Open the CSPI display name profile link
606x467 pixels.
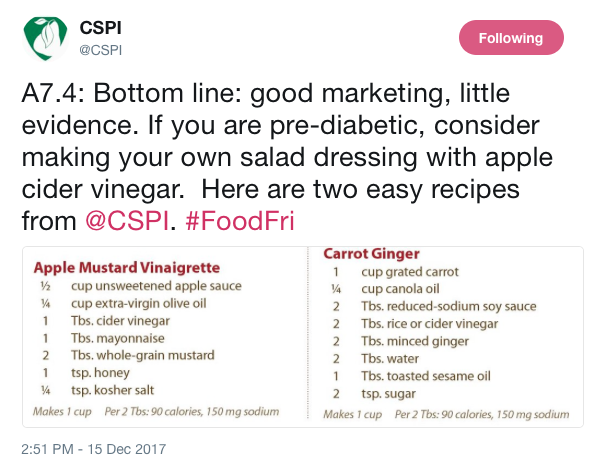[100, 28]
